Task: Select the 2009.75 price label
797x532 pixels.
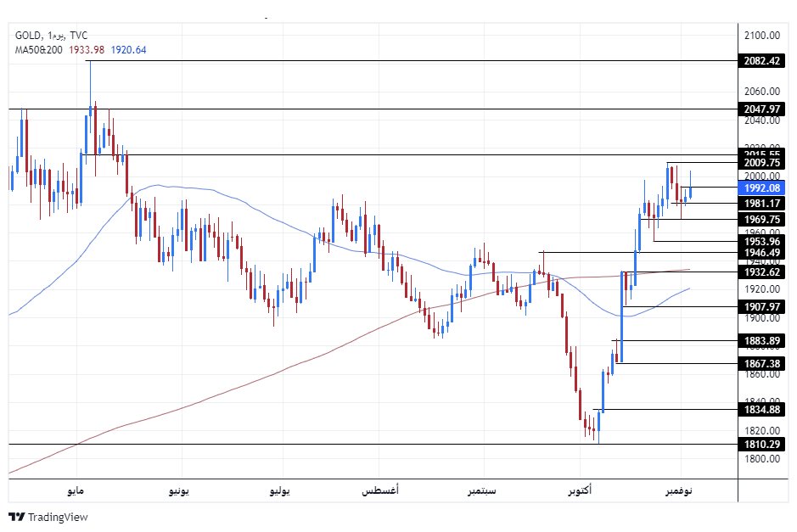Action: (761, 163)
